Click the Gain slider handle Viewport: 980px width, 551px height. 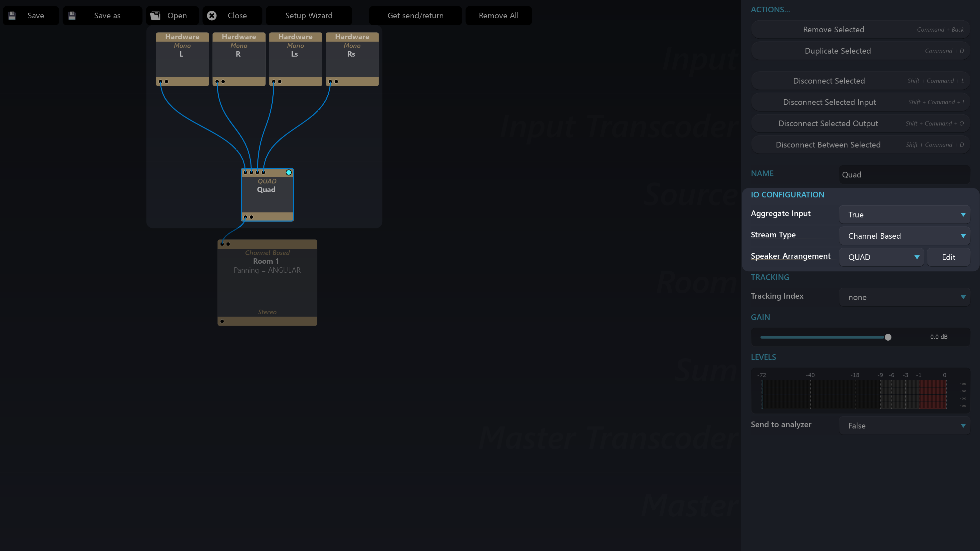coord(888,337)
